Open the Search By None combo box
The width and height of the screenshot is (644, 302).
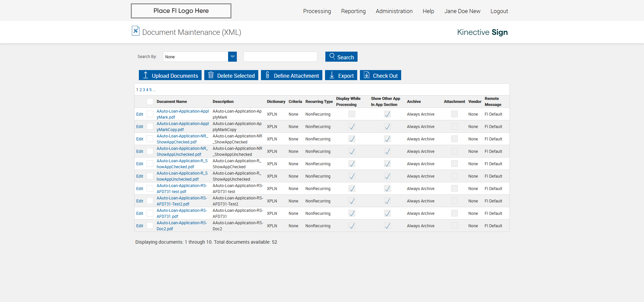196,57
